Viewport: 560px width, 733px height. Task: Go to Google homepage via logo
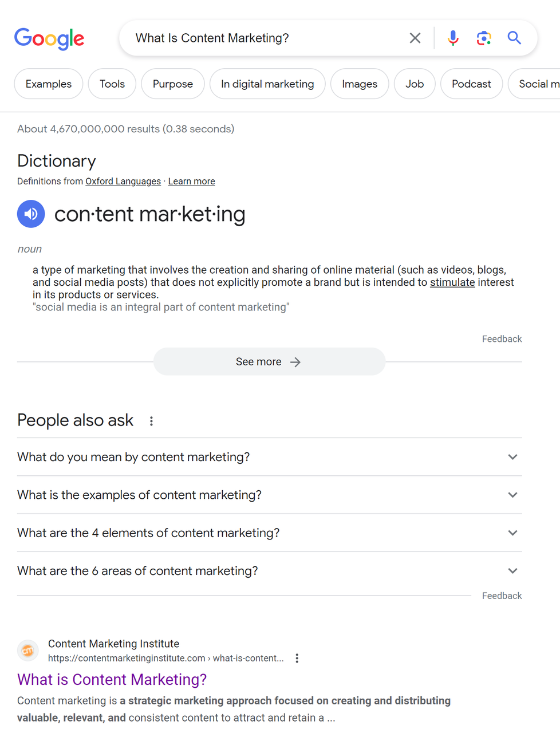coord(49,38)
